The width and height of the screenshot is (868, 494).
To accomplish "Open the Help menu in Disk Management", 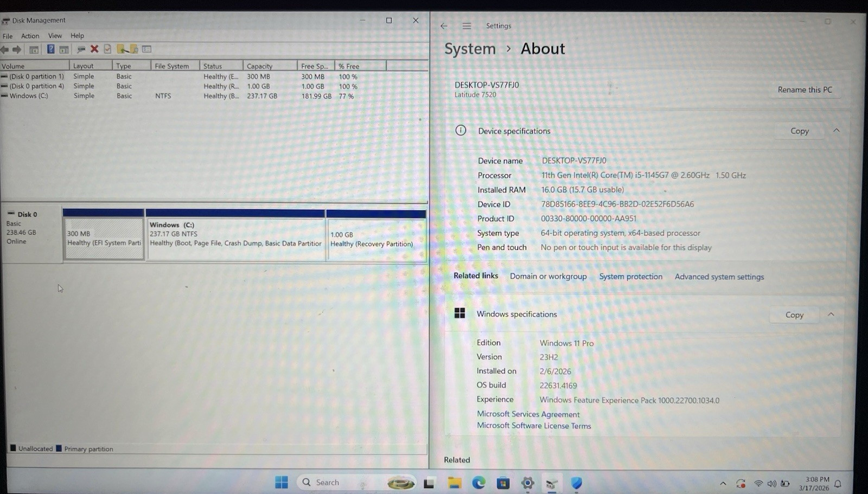I will coord(77,36).
